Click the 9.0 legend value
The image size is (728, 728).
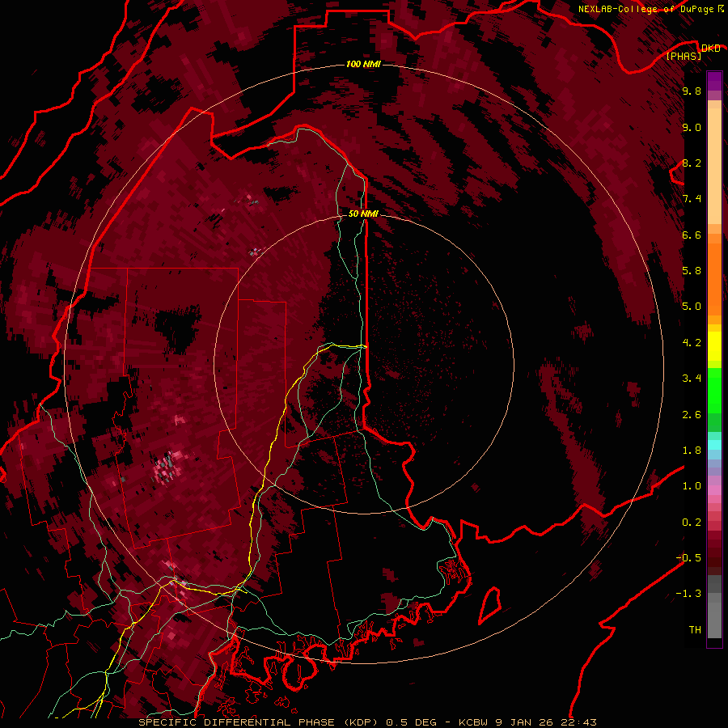pos(692,127)
